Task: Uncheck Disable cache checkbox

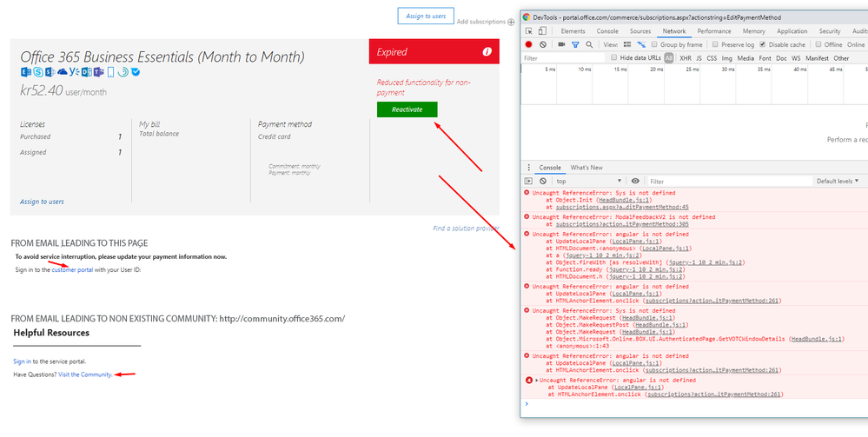Action: point(762,44)
